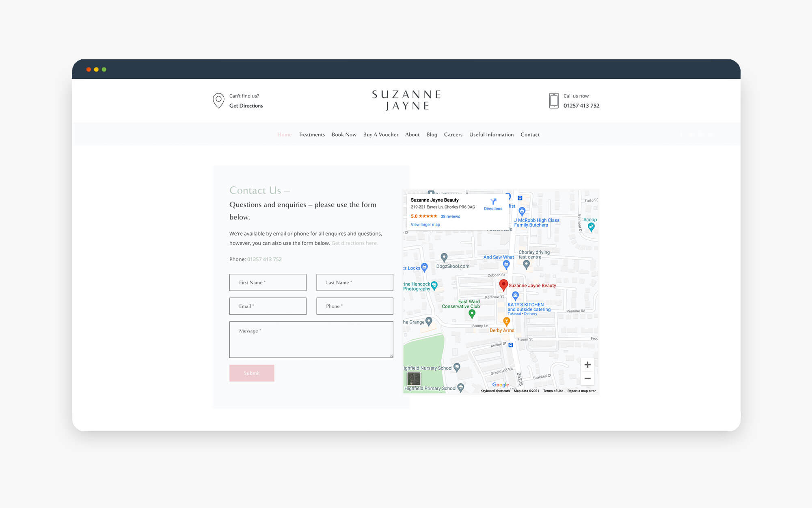The width and height of the screenshot is (812, 508).
Task: Click the East Ward Conservative Club marker
Action: tap(472, 314)
